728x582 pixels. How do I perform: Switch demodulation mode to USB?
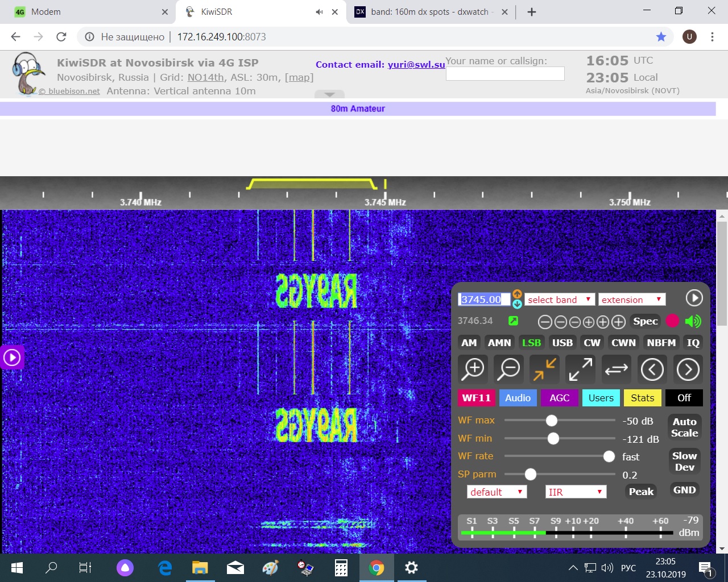point(562,343)
